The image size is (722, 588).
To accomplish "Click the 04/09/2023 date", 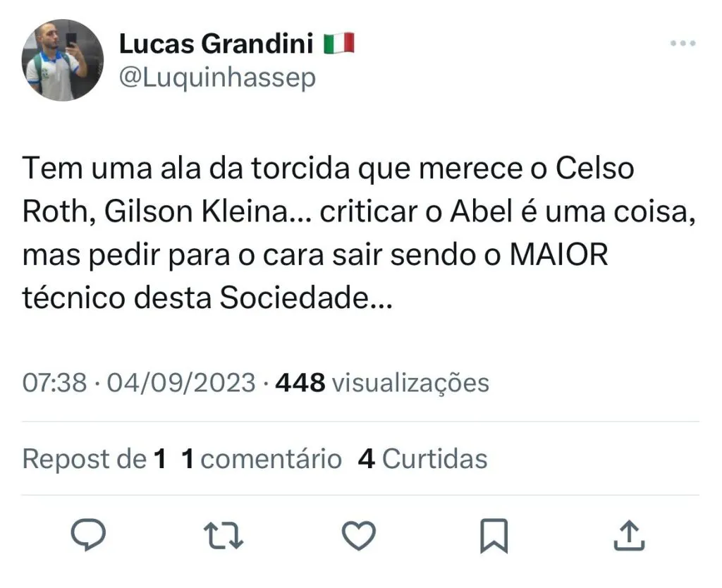I will click(x=180, y=383).
